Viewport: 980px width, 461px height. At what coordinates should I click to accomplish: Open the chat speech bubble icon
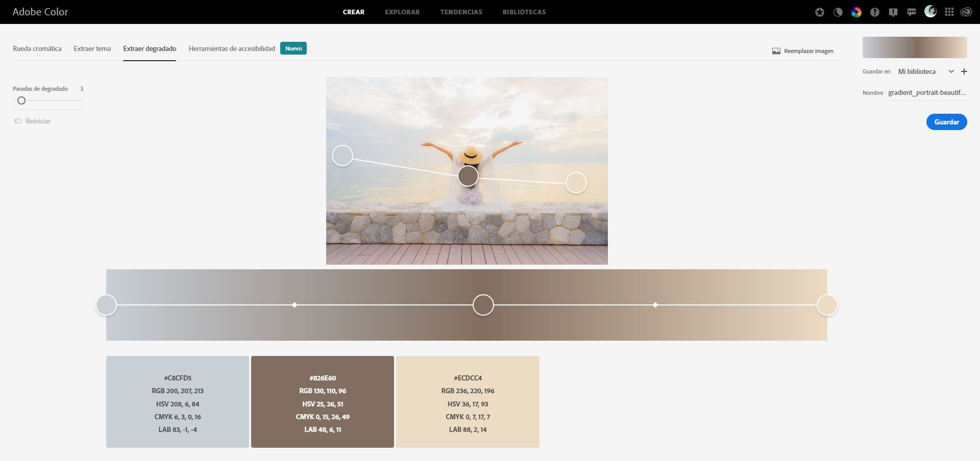click(x=912, y=12)
